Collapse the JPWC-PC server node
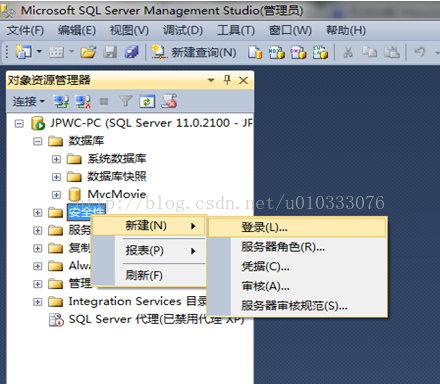The image size is (440, 384). click(19, 124)
